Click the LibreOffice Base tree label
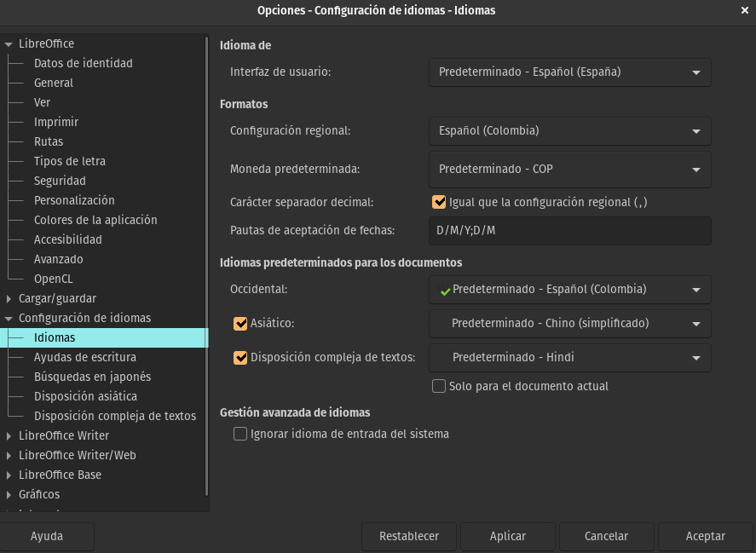 (x=60, y=475)
